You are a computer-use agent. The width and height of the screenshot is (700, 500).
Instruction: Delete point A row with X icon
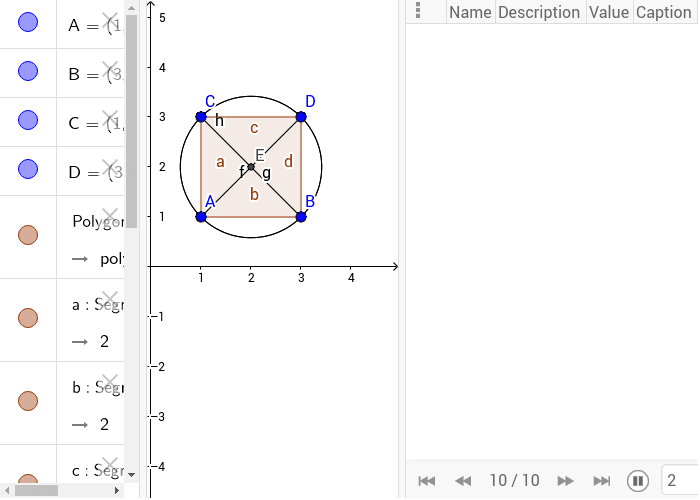110,20
